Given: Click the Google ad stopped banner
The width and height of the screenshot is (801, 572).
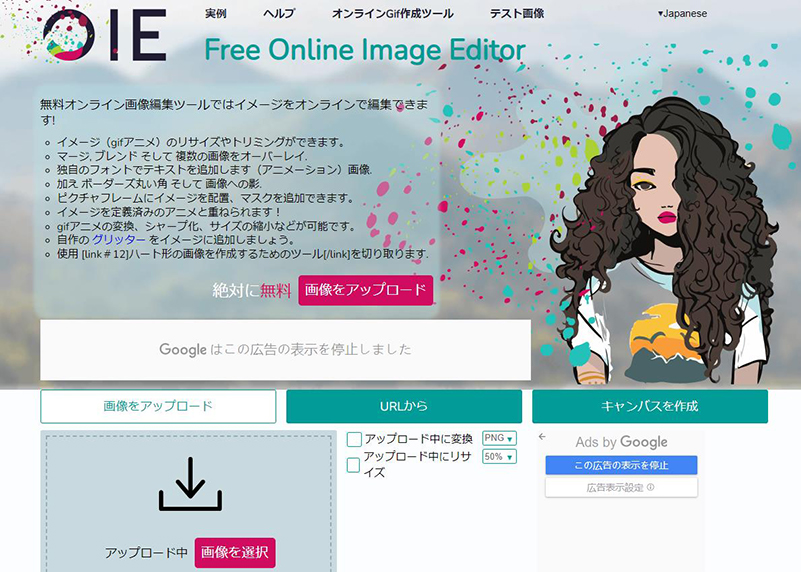Looking at the screenshot, I should click(286, 350).
